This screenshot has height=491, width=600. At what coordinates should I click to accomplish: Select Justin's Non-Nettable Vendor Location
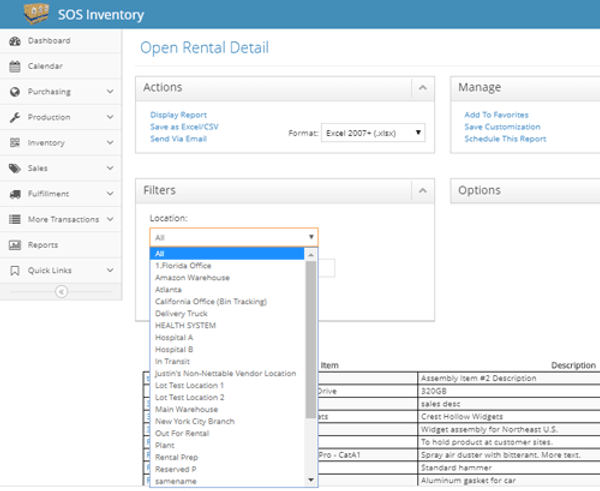(x=227, y=373)
